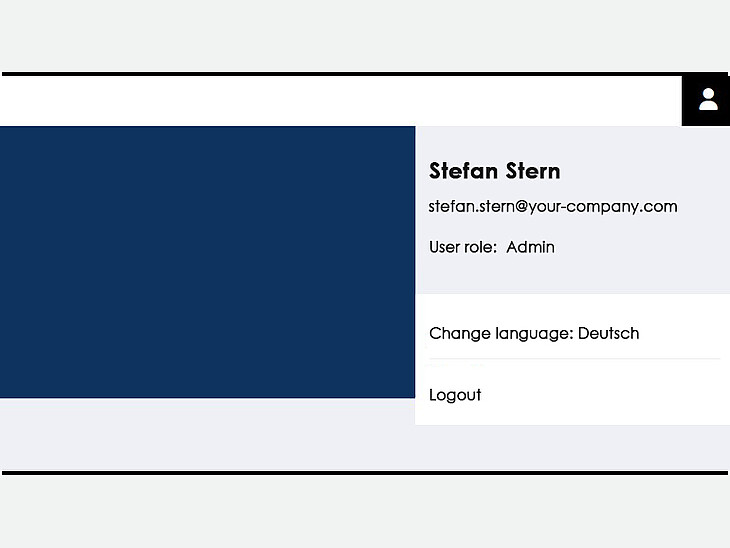Click the Admin role value
The width and height of the screenshot is (730, 548).
click(x=530, y=247)
